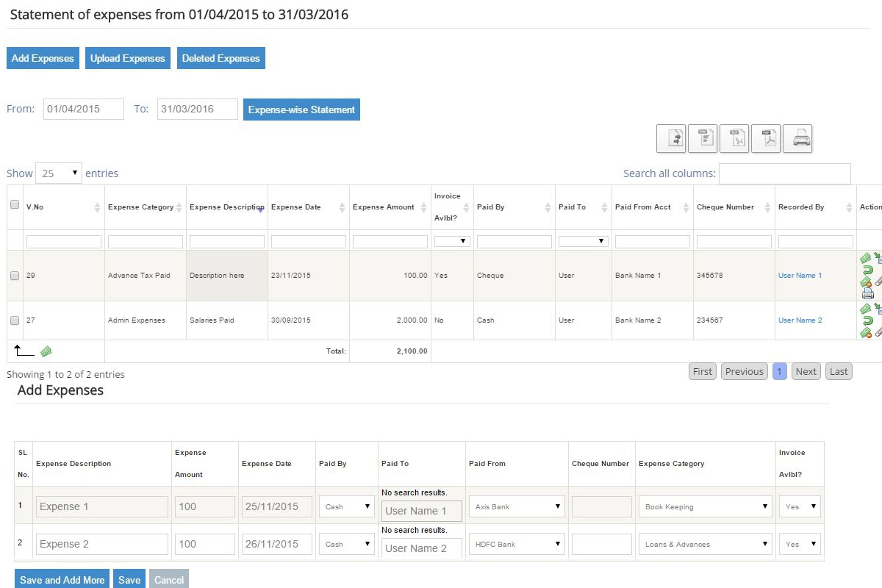Open the Paid By dropdown for Expense 1
Screen dimensions: 882x588
click(346, 506)
